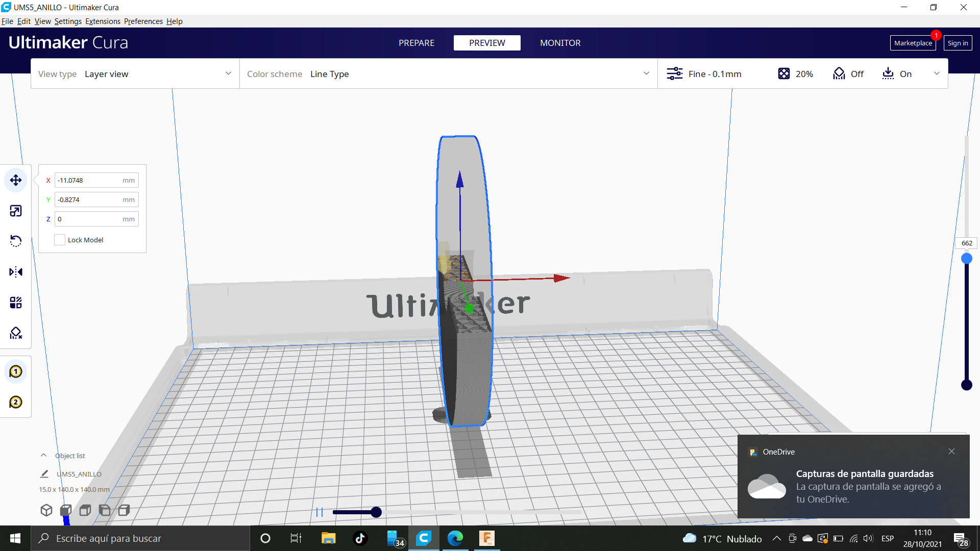Expand the print settings panel

[x=937, y=74]
